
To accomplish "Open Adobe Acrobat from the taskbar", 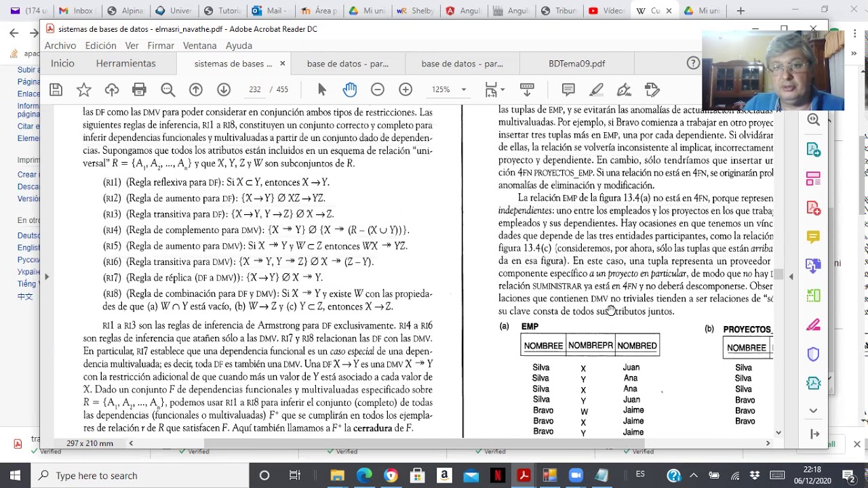I will (x=524, y=476).
